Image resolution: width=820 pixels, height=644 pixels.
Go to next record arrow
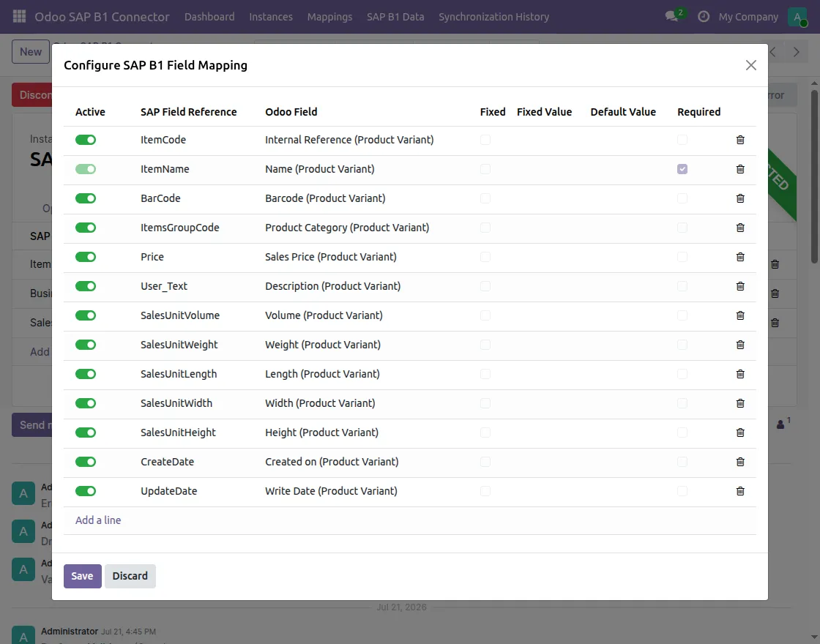[796, 52]
